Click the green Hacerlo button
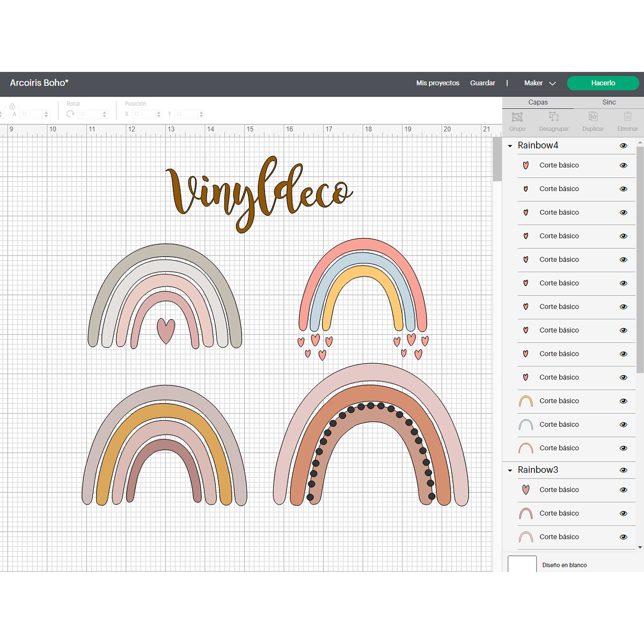Screen dimensions: 644x644 [x=603, y=83]
